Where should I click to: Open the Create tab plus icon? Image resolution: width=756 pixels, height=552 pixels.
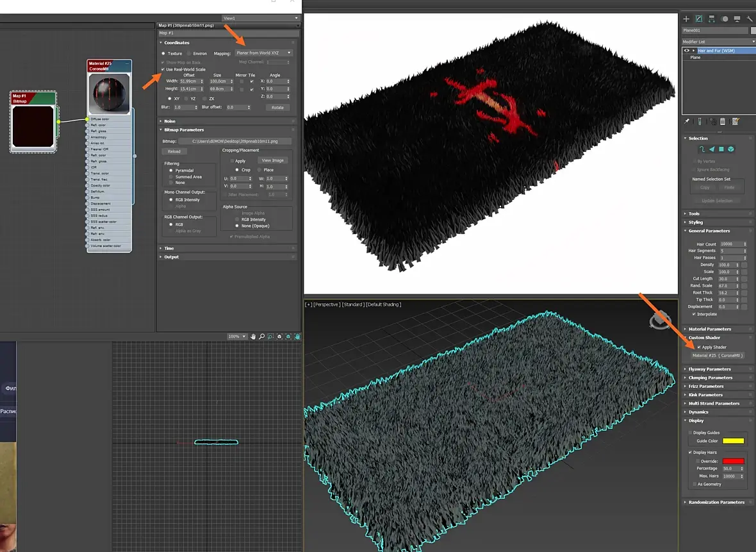pos(686,19)
